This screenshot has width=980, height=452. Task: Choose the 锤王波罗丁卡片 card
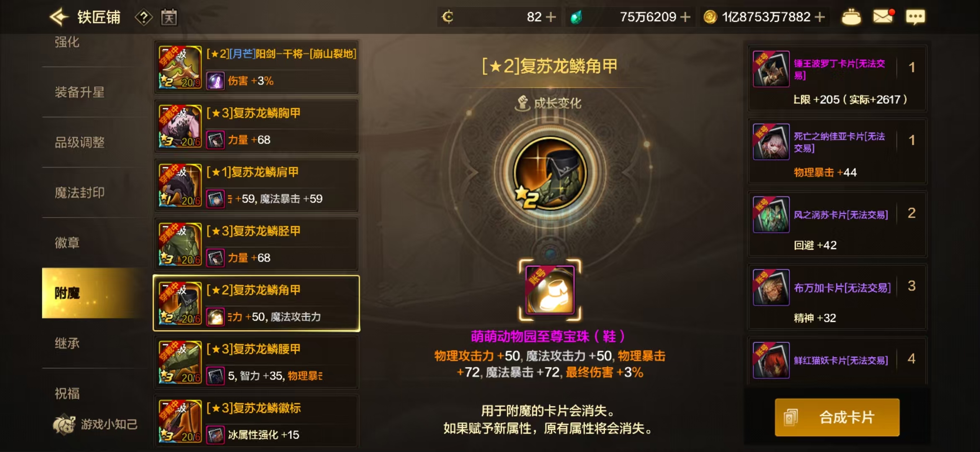(837, 78)
